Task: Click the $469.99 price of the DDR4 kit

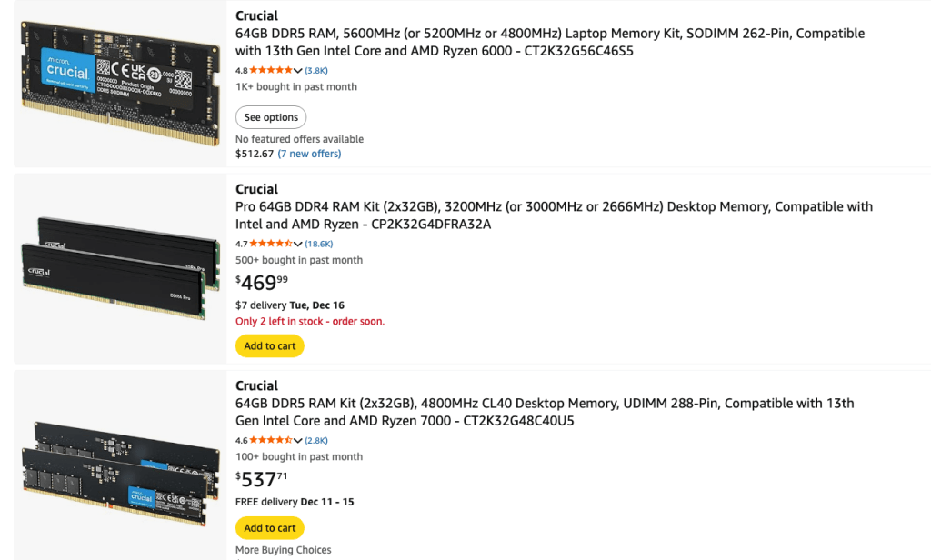Action: pyautogui.click(x=262, y=282)
